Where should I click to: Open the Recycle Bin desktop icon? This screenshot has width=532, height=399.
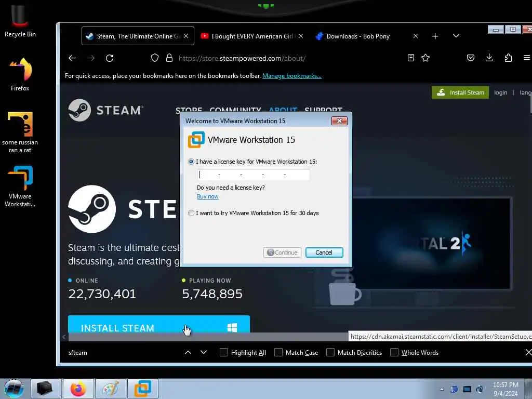pyautogui.click(x=20, y=21)
